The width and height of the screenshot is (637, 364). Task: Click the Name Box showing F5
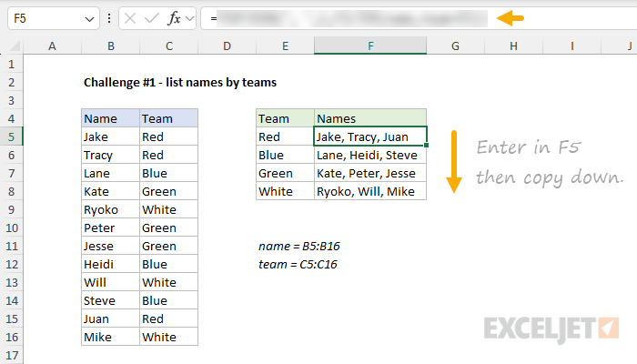53,18
